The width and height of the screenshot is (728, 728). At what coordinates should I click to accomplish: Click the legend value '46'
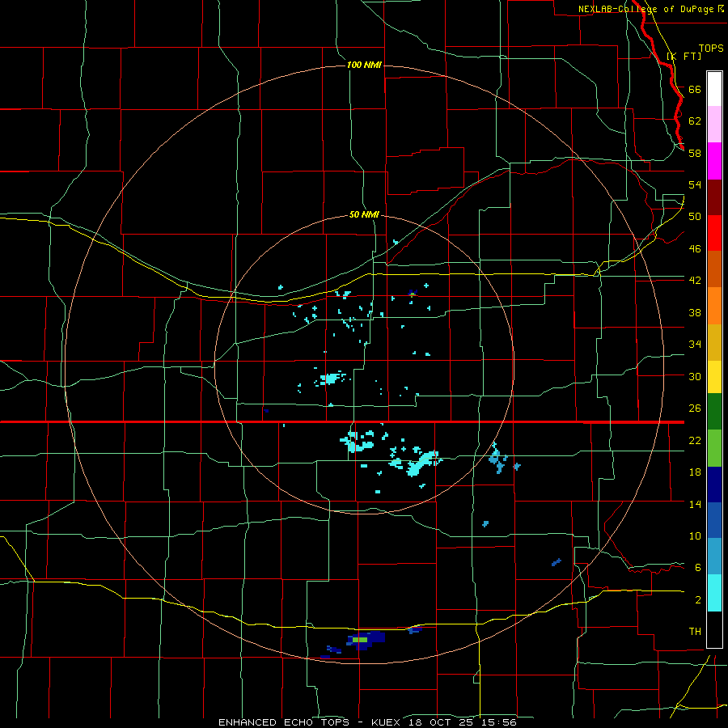695,249
